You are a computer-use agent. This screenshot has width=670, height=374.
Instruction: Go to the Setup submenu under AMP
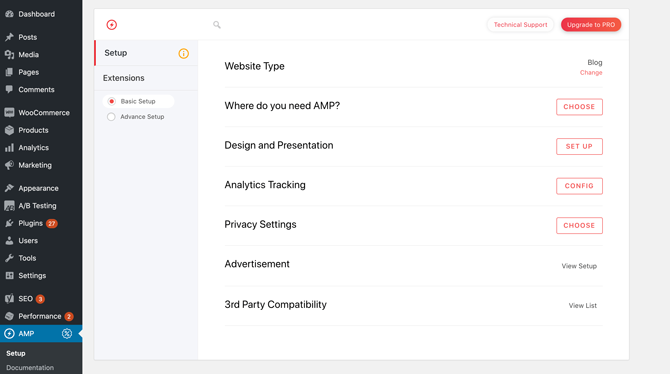pyautogui.click(x=16, y=353)
